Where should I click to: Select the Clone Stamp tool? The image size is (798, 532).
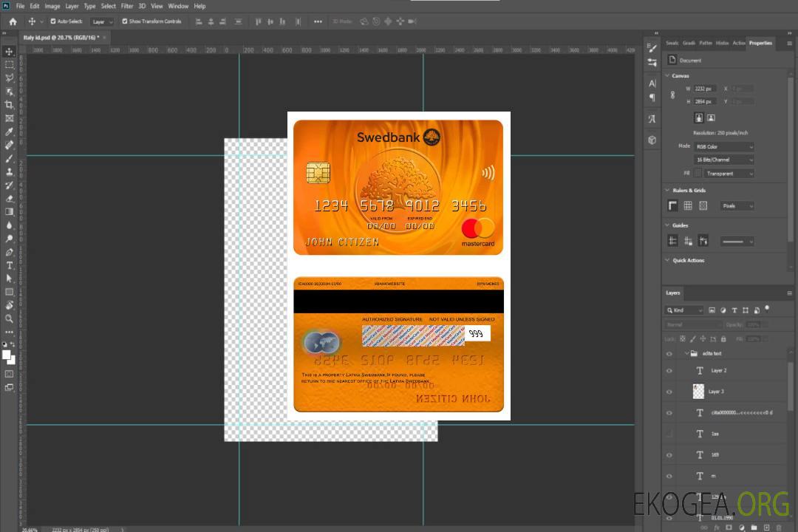pyautogui.click(x=9, y=171)
